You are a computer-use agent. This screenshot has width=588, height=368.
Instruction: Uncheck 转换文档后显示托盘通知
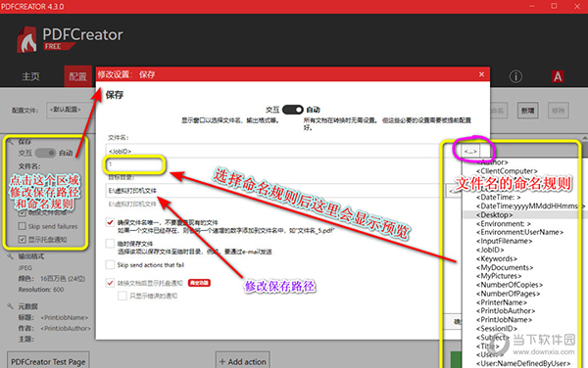click(110, 283)
